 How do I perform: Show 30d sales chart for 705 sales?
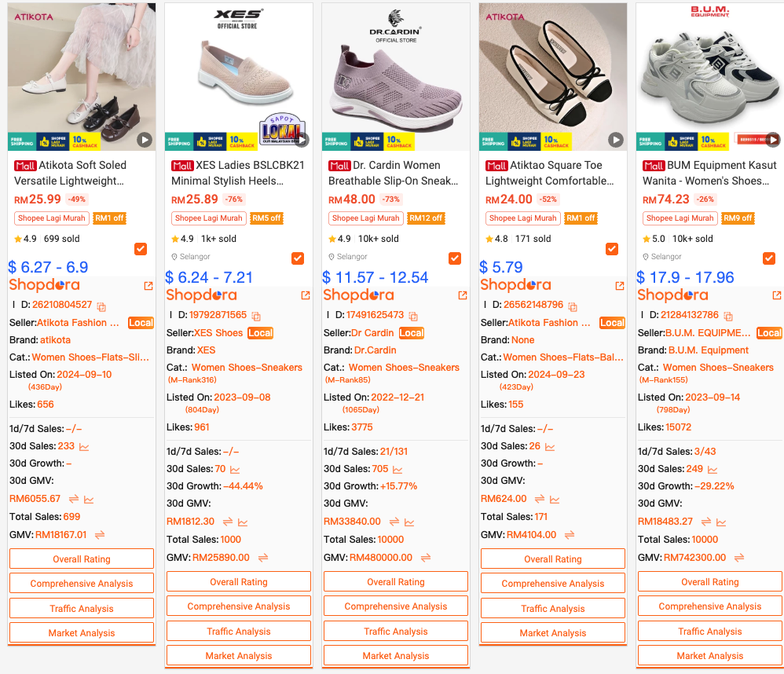click(397, 470)
